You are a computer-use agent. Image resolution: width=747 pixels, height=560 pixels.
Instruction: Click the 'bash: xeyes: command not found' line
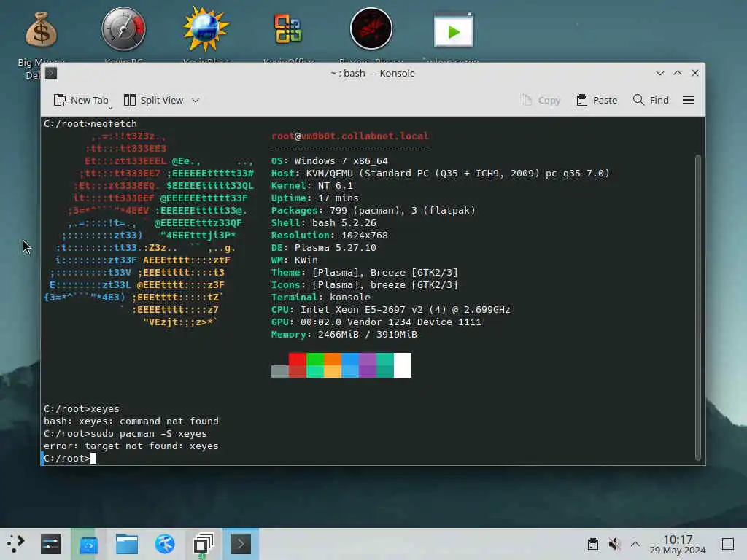point(131,421)
